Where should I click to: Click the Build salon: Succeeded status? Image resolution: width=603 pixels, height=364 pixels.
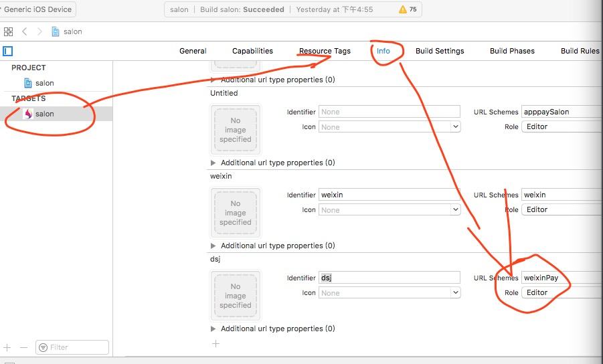click(242, 9)
